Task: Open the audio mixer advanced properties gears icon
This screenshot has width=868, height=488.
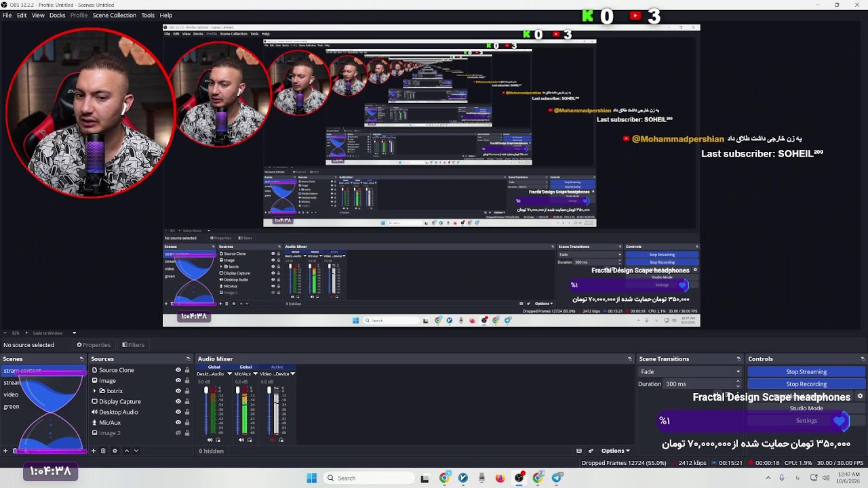Action: point(591,451)
